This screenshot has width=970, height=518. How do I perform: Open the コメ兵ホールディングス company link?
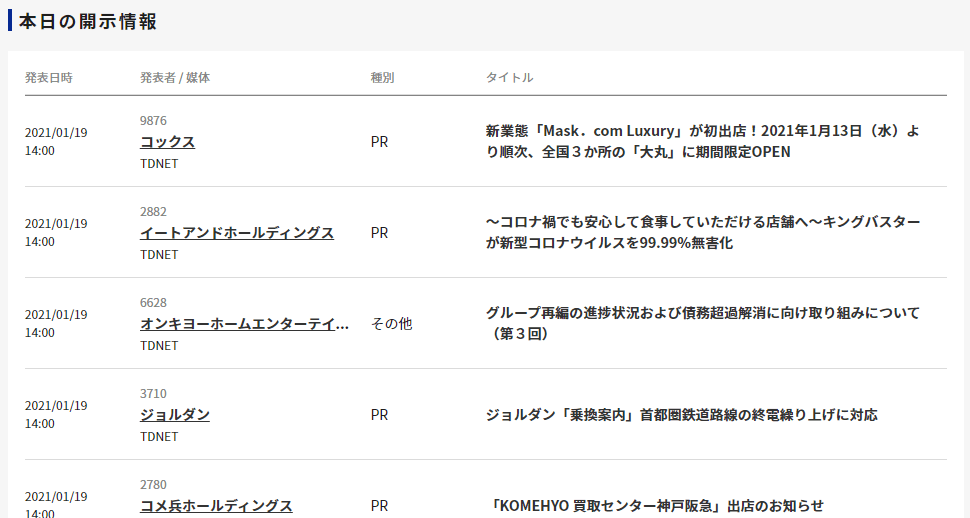click(216, 506)
